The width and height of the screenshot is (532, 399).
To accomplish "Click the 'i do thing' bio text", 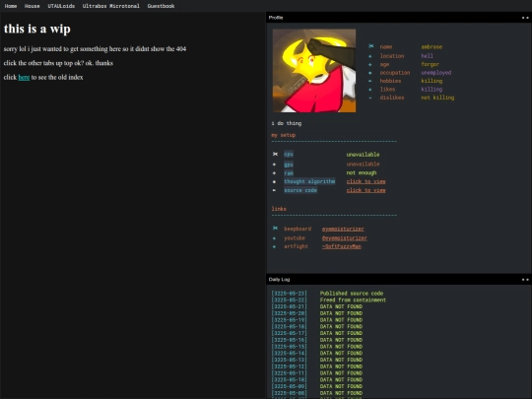I will 287,123.
